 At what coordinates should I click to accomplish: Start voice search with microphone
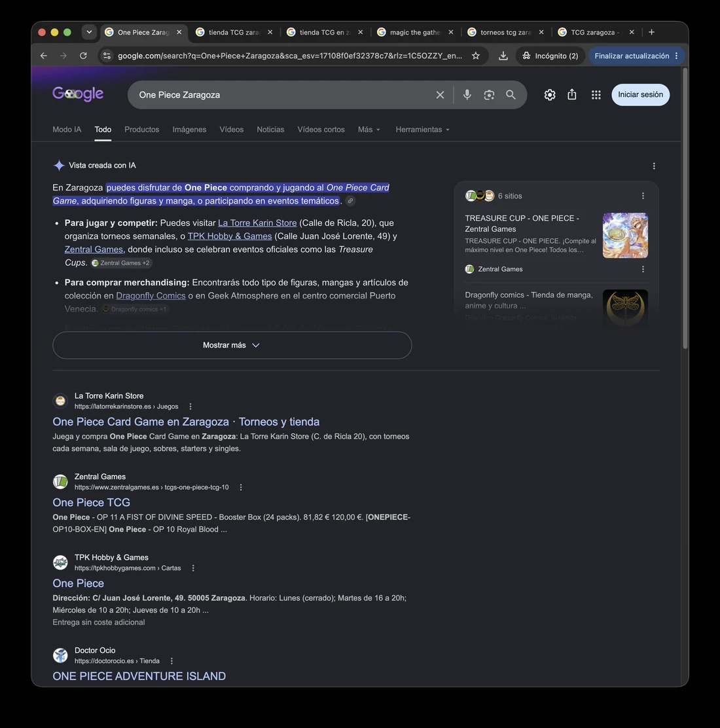[467, 95]
